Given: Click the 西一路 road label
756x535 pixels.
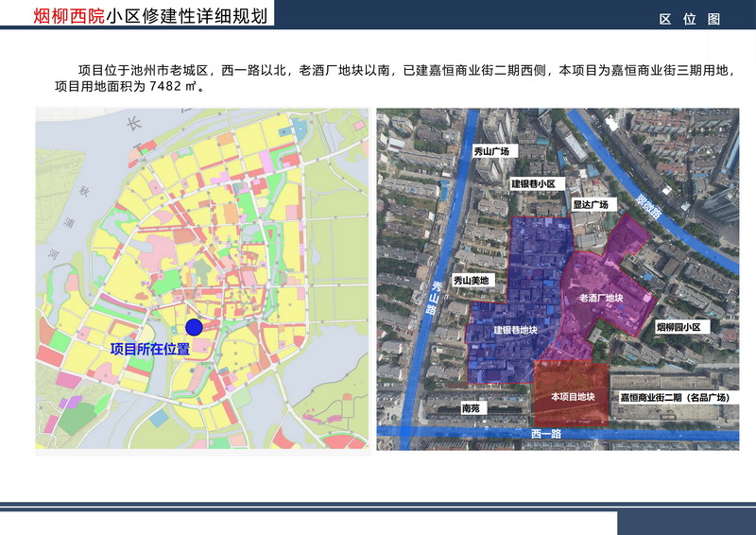Looking at the screenshot, I should coord(550,436).
